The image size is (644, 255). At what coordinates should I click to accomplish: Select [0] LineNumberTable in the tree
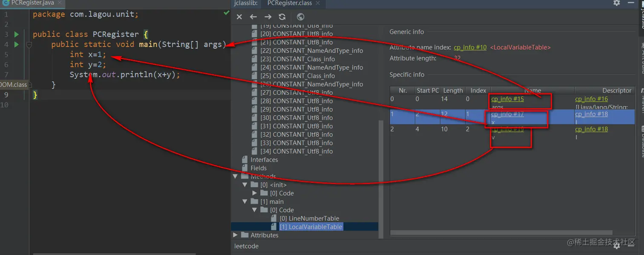(309, 218)
